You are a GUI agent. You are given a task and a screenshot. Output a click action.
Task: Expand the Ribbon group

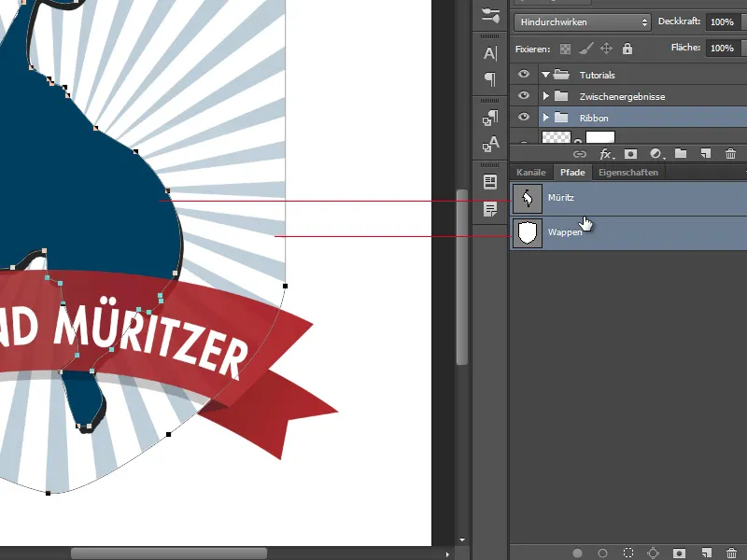click(546, 118)
